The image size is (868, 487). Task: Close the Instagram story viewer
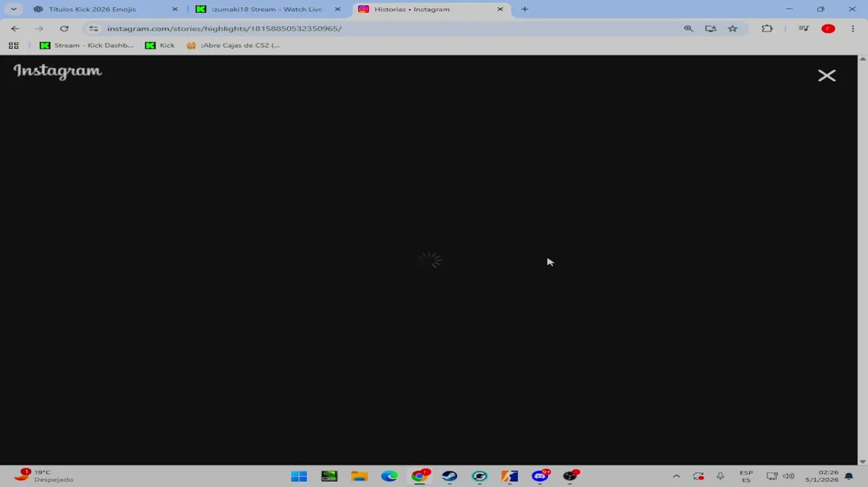point(827,76)
